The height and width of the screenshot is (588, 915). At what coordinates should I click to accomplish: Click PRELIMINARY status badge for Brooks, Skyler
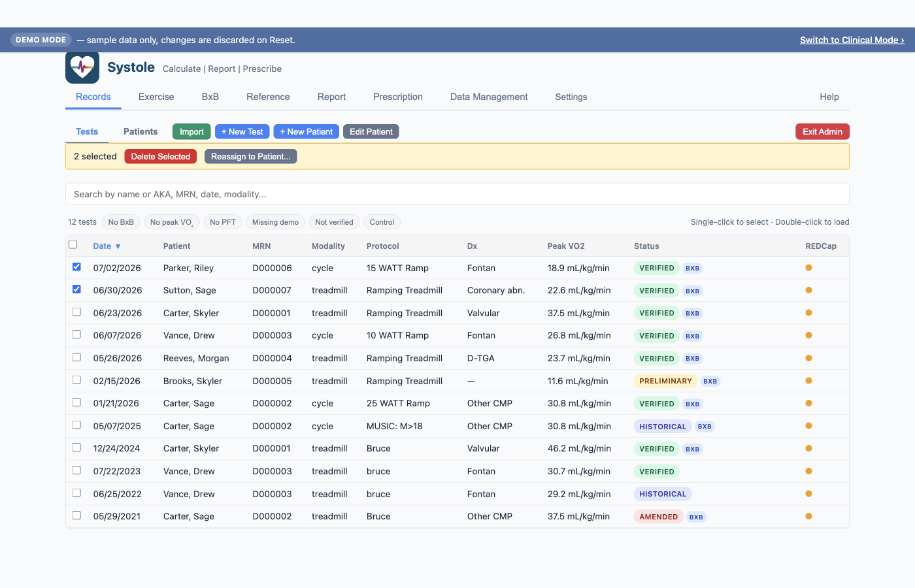pyautogui.click(x=665, y=381)
